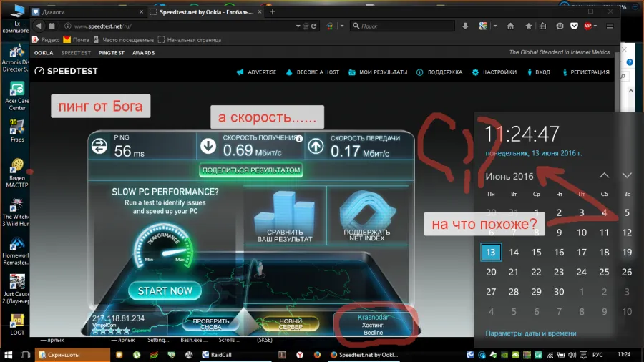Click СРАВНИТЬ ВАШ РЕЗУЛЬТАТ tile
The width and height of the screenshot is (644, 362).
click(285, 216)
